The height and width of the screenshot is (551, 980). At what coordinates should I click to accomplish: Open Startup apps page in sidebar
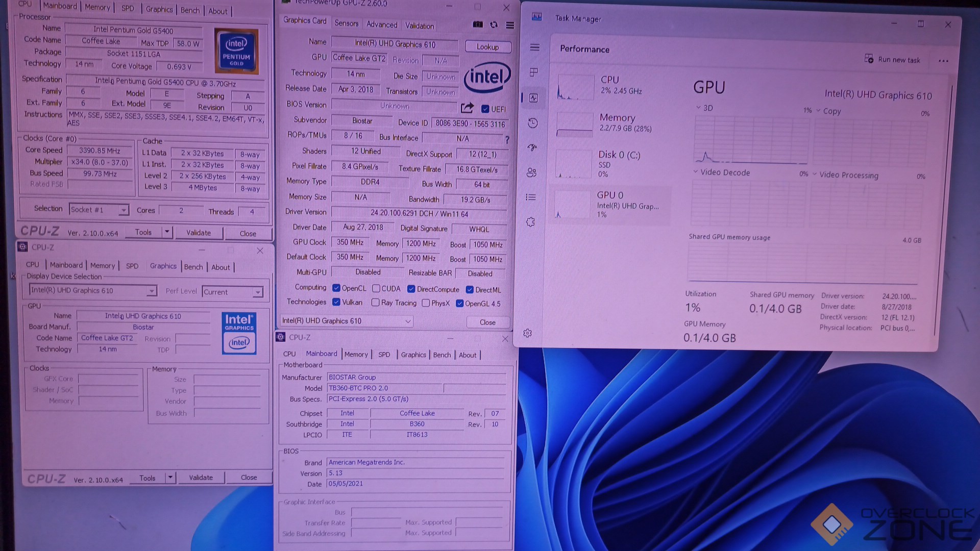[532, 147]
